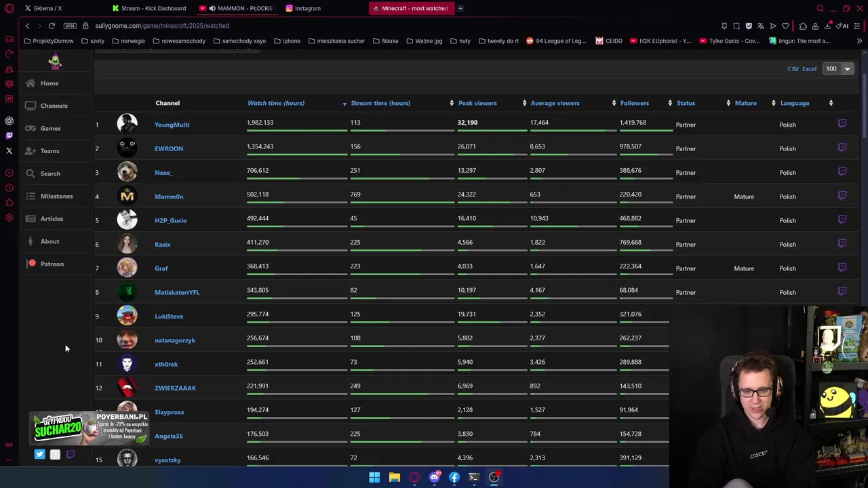
Task: Open the downloads icon in toolbar
Action: click(x=827, y=26)
